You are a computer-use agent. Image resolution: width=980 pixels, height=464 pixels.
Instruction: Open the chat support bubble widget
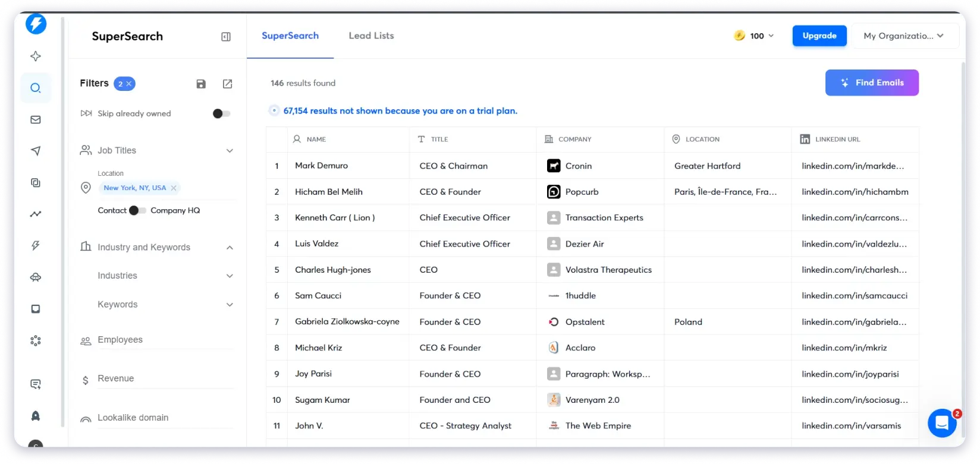pyautogui.click(x=942, y=422)
